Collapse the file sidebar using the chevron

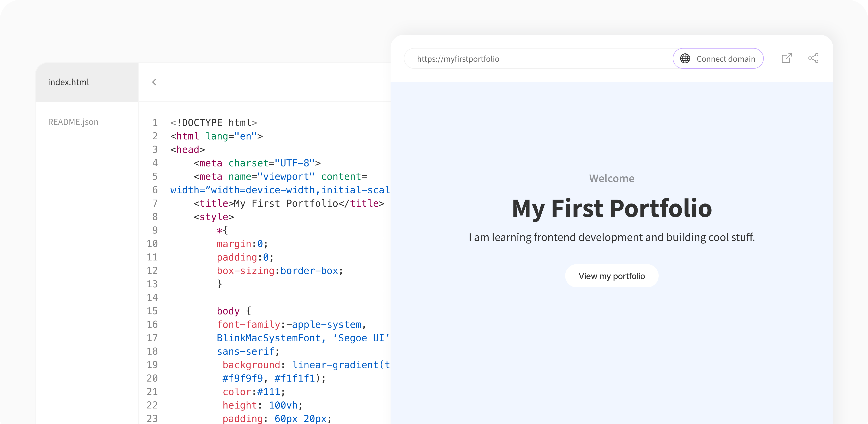coord(154,82)
